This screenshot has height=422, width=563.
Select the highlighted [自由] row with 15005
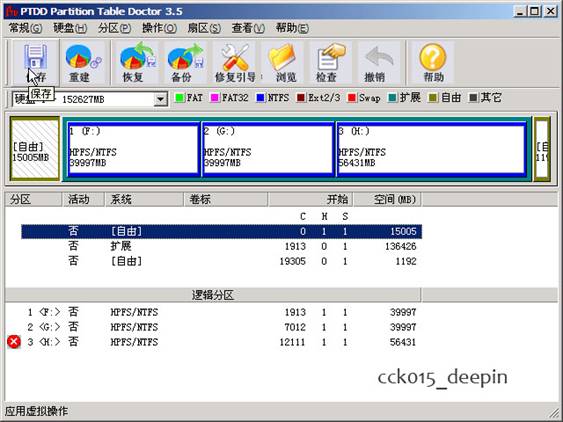click(222, 231)
